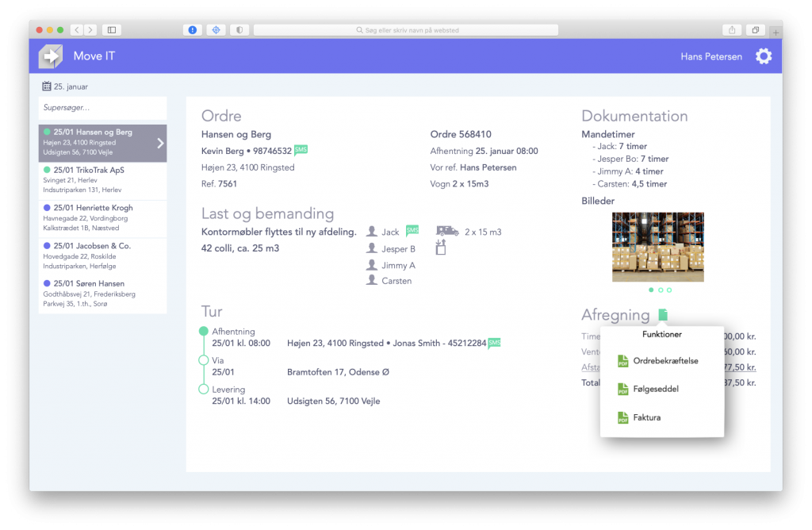Show the third picture via the last dot
This screenshot has width=812, height=530.
[x=669, y=290]
